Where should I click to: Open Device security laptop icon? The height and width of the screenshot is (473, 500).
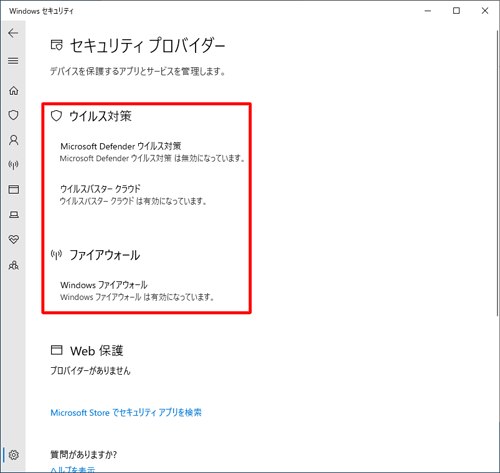click(14, 214)
